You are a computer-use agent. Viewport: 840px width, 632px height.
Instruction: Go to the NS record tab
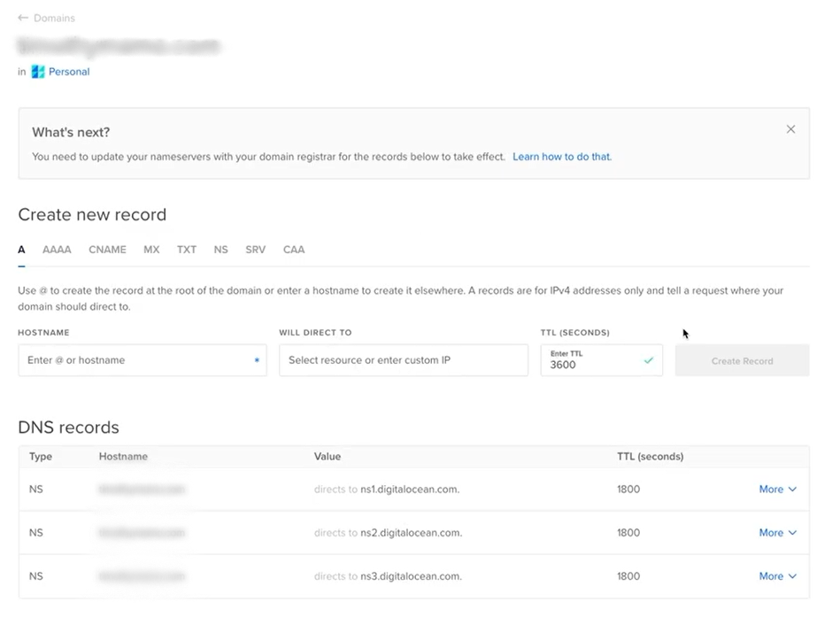pyautogui.click(x=220, y=250)
